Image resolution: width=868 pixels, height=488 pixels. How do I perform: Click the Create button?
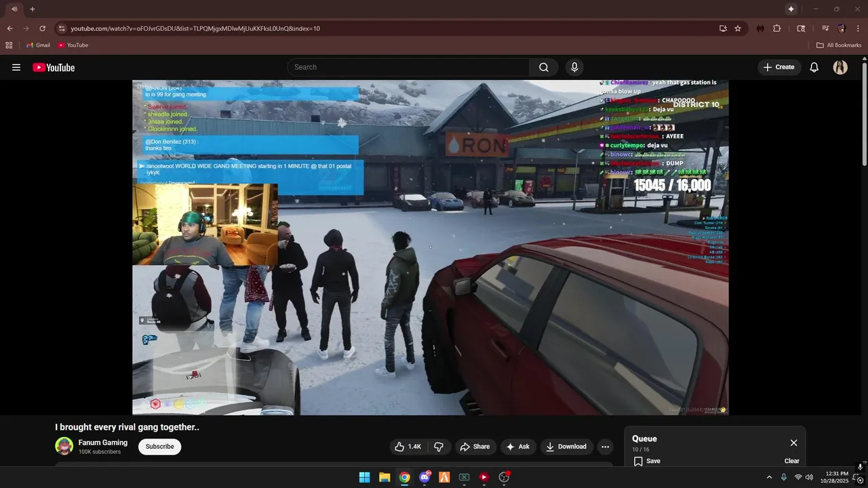tap(779, 67)
